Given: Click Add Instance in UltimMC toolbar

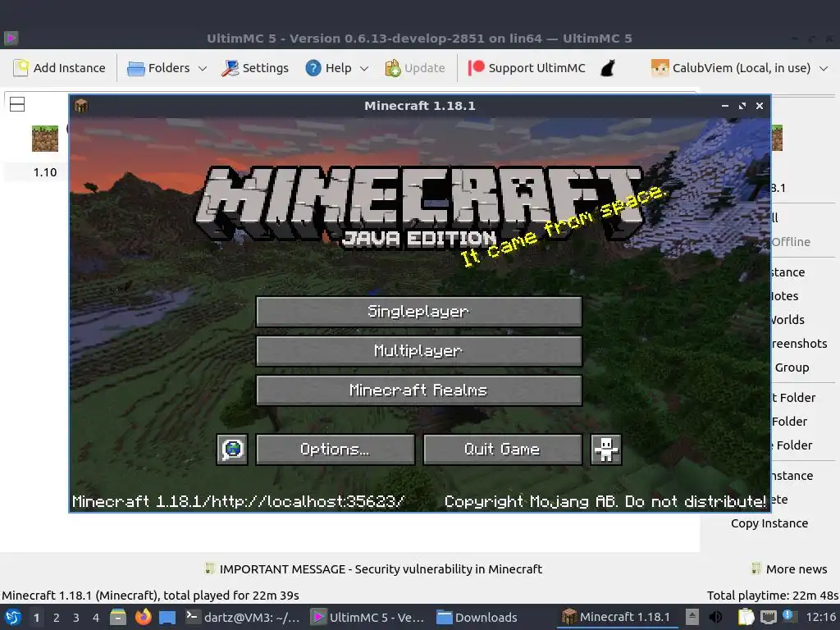Looking at the screenshot, I should point(59,68).
